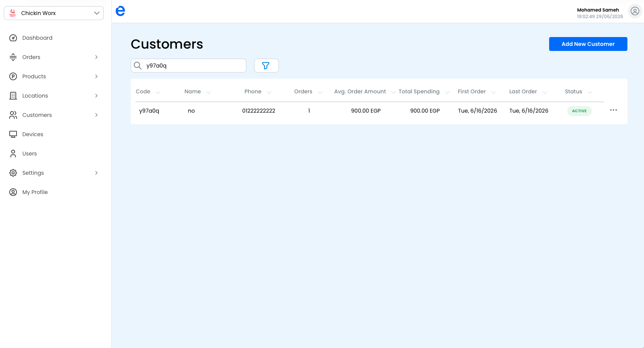Click the orders count 1 cell

pos(309,111)
